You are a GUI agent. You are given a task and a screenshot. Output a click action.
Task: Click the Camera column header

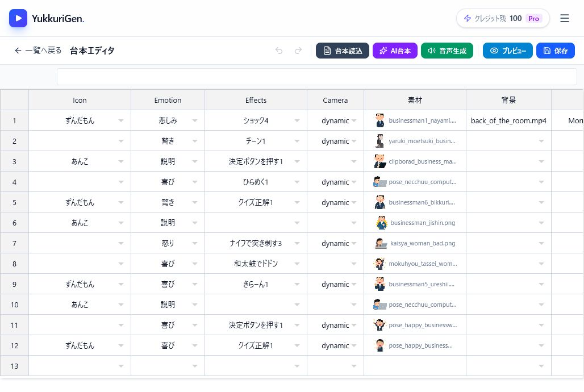335,100
